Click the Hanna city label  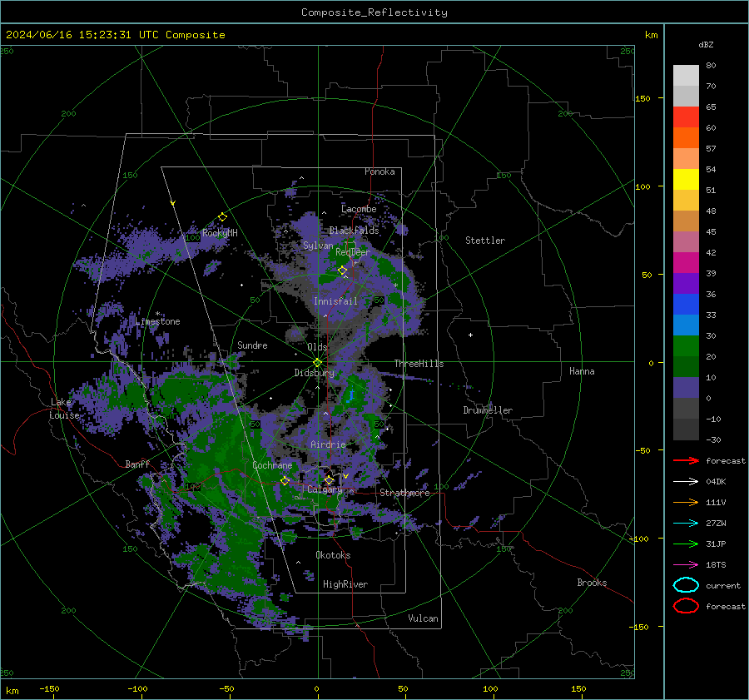(x=582, y=371)
